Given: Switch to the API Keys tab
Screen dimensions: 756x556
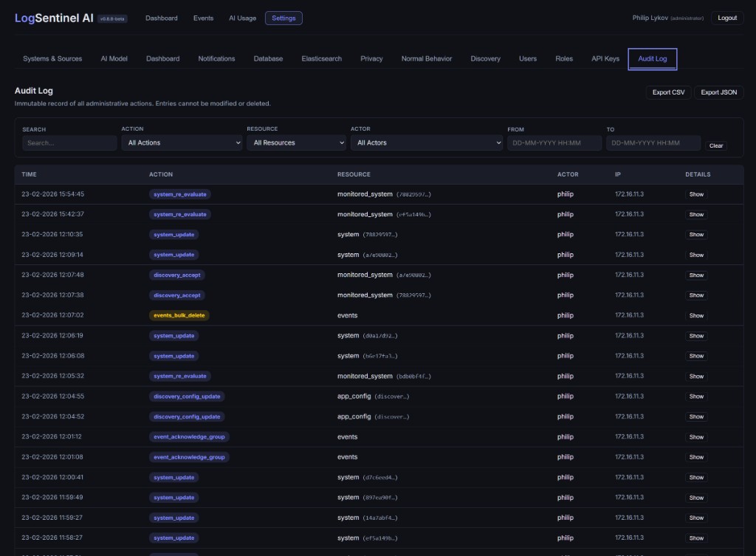Looking at the screenshot, I should coord(605,58).
